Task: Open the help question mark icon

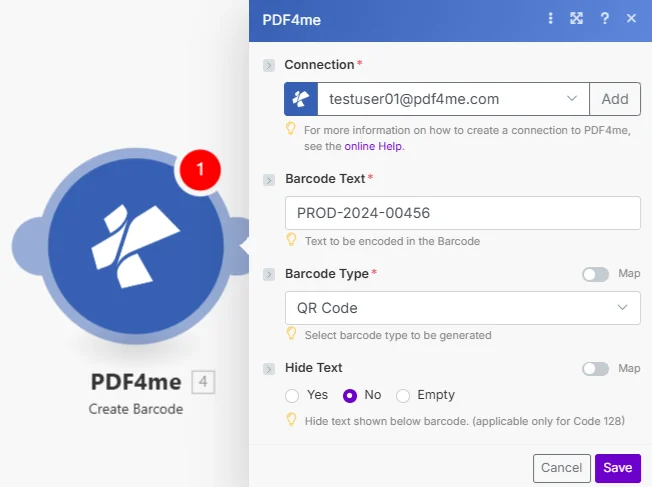Action: 605,18
